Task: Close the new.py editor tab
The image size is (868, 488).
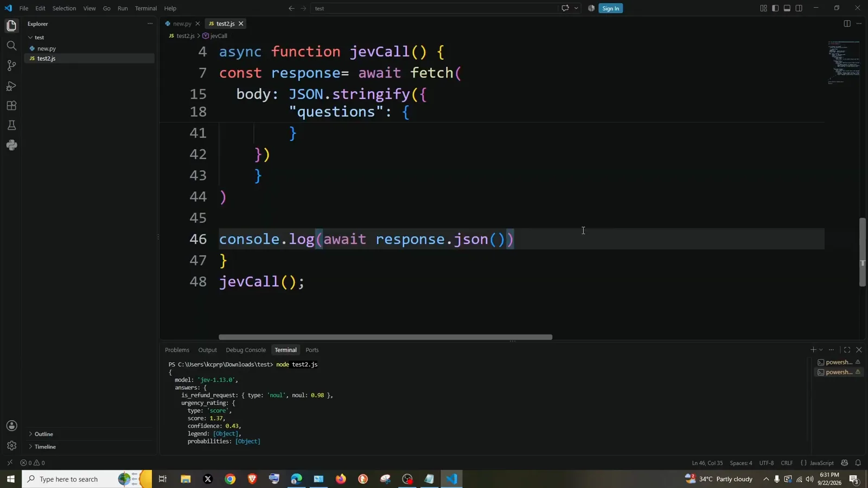Action: pyautogui.click(x=197, y=24)
